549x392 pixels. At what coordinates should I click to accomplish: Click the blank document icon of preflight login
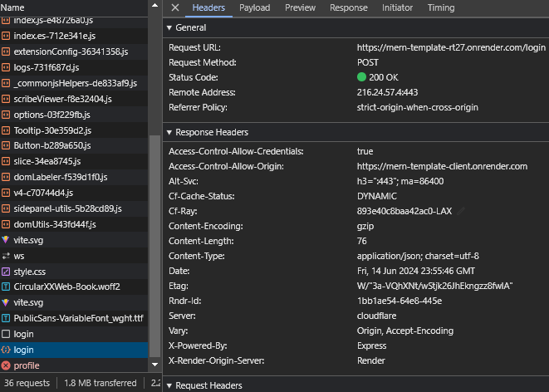tap(6, 334)
